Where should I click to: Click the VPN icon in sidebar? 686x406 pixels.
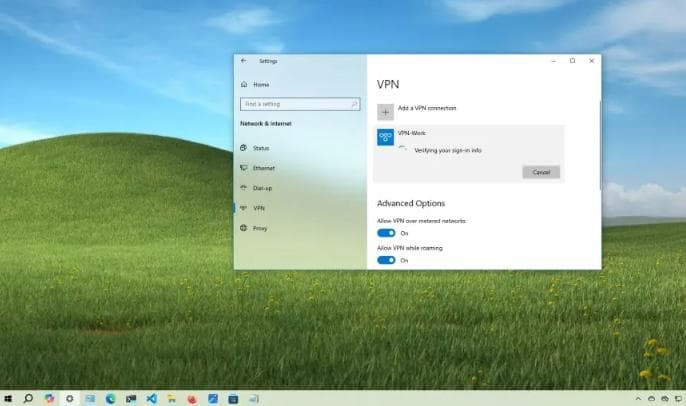tap(244, 208)
